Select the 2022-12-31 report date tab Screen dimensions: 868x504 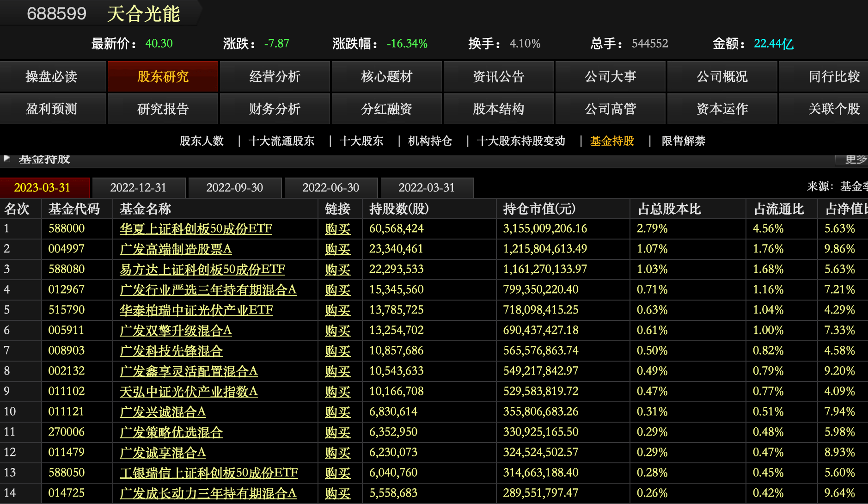(138, 188)
